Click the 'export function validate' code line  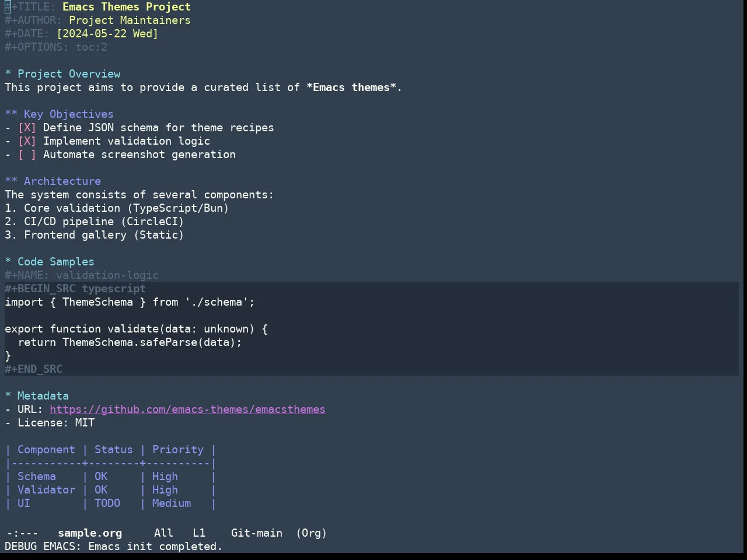[x=136, y=329]
